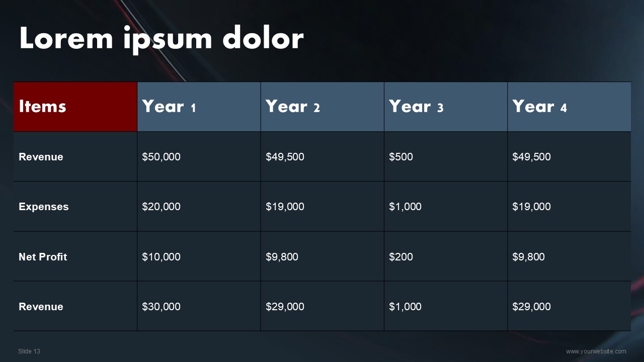
Task: Select the $500 cell under Year 3
Action: tap(401, 157)
